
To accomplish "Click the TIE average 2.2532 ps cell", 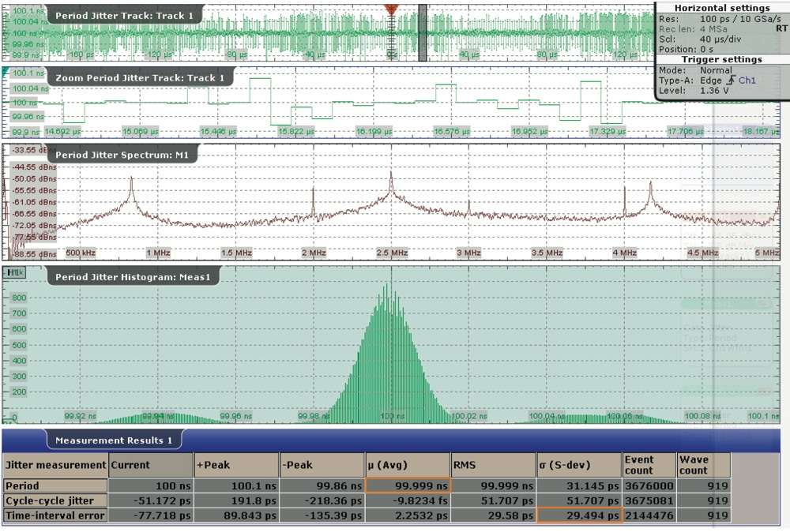I will [x=408, y=515].
